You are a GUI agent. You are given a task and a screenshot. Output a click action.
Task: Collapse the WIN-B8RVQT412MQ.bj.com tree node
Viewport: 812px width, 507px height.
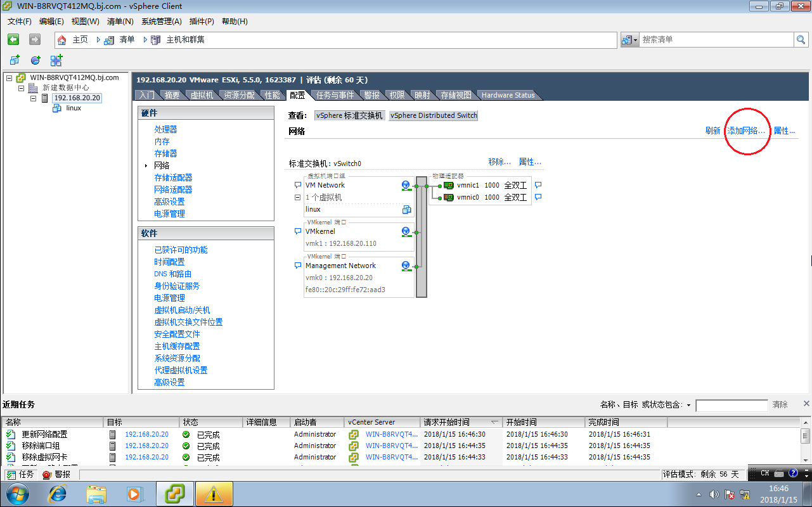9,78
